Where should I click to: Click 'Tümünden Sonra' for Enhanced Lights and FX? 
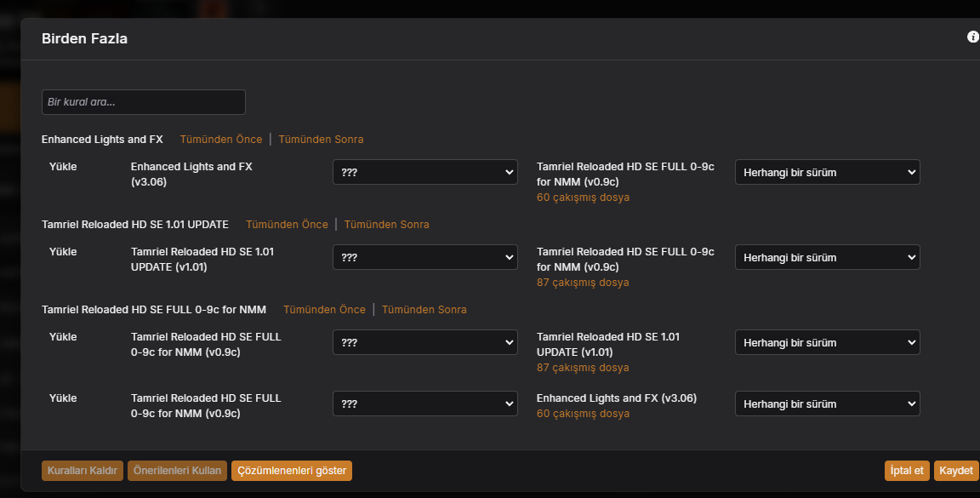pos(322,139)
